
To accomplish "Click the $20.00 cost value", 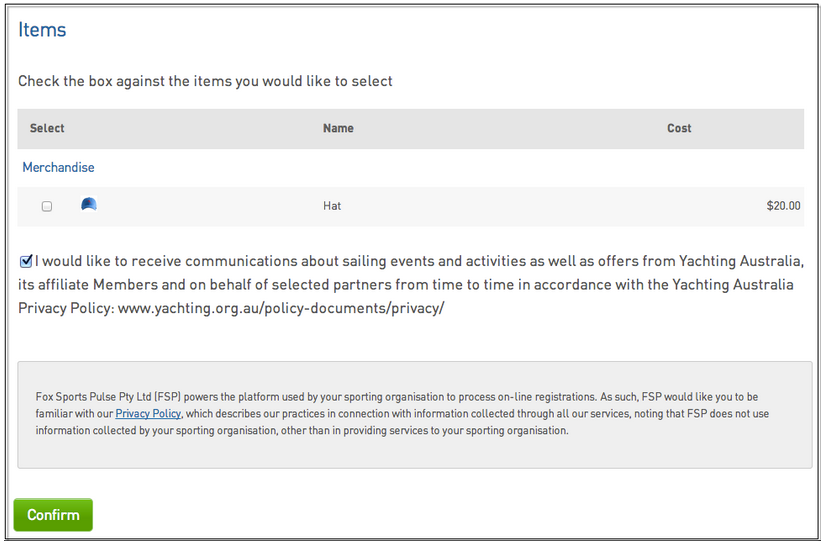I will pyautogui.click(x=783, y=206).
